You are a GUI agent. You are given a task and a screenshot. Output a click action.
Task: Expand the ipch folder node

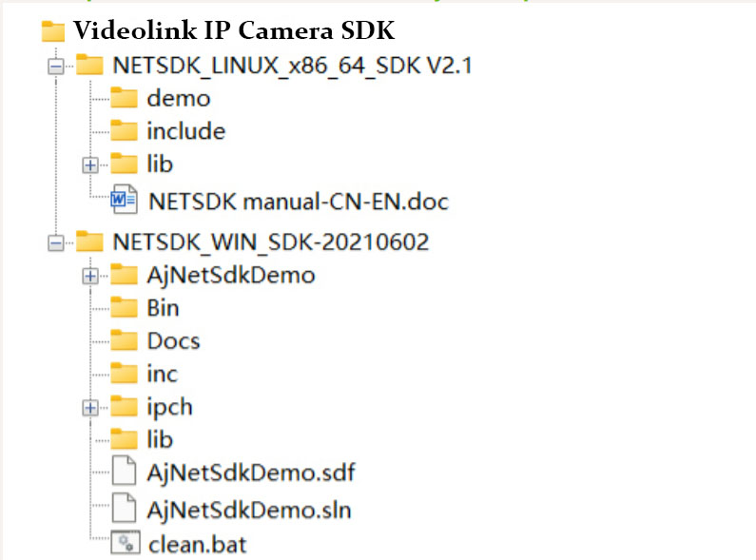91,407
